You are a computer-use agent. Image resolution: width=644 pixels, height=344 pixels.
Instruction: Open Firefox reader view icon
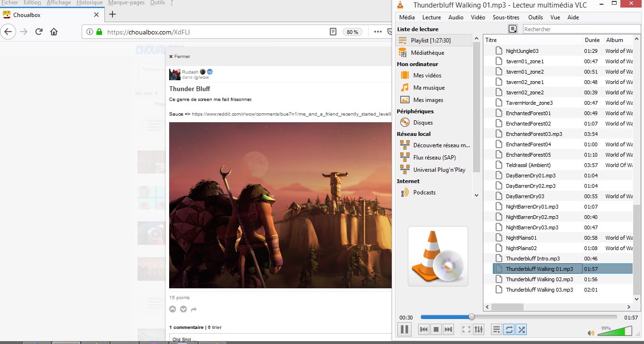pos(333,32)
